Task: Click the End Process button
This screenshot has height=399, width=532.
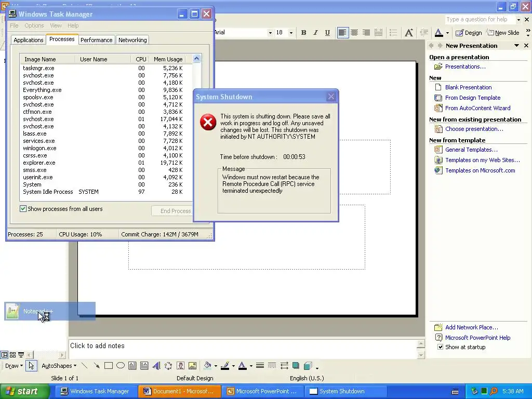Action: (x=172, y=211)
